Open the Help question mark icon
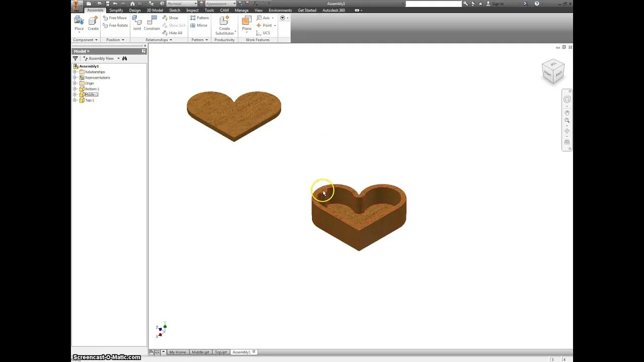644x362 pixels. point(537,4)
